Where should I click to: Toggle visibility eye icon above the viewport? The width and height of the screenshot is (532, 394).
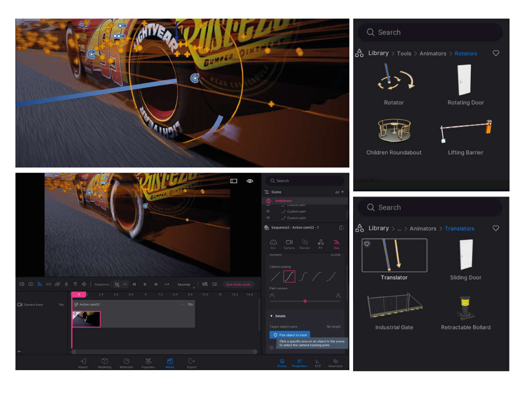(250, 181)
